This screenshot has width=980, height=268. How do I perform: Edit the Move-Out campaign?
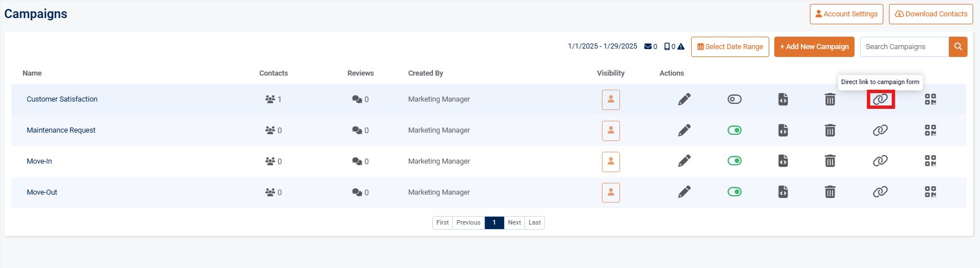pos(684,192)
